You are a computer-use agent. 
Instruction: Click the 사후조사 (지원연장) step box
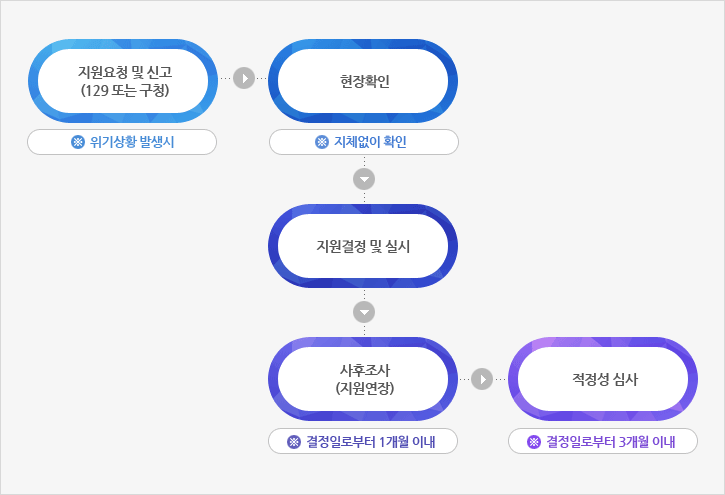coord(363,379)
